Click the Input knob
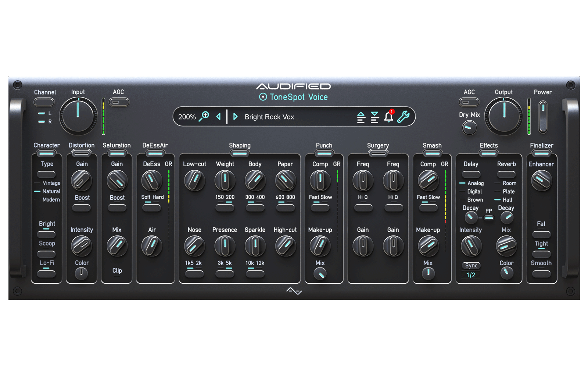Viewport: 588px width, 376px height. (78, 116)
